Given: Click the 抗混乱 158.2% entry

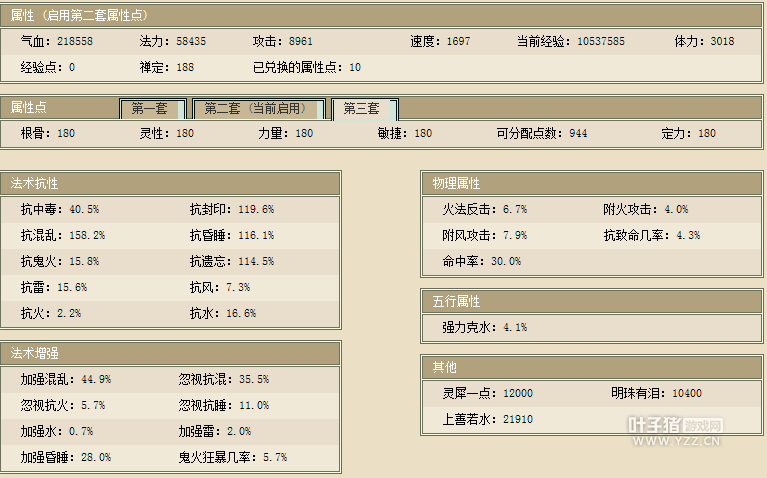Looking at the screenshot, I should click(62, 236).
